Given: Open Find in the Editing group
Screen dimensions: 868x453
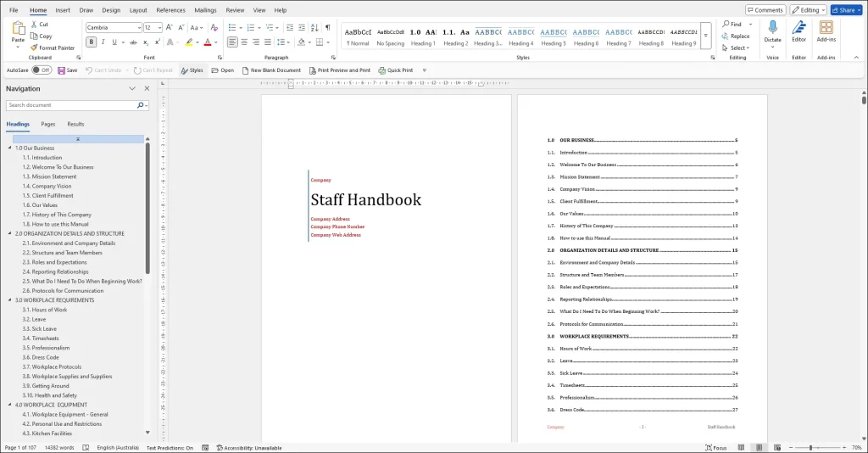Looking at the screenshot, I should point(732,25).
